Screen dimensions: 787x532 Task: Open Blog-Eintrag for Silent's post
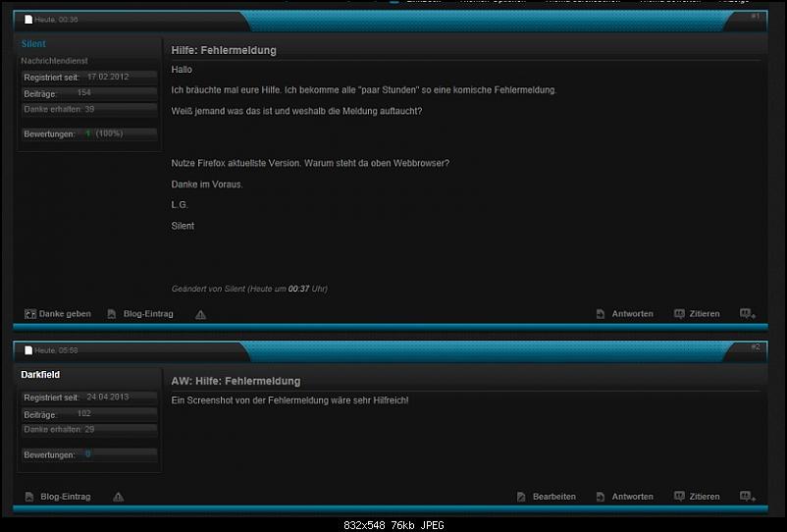[x=140, y=314]
